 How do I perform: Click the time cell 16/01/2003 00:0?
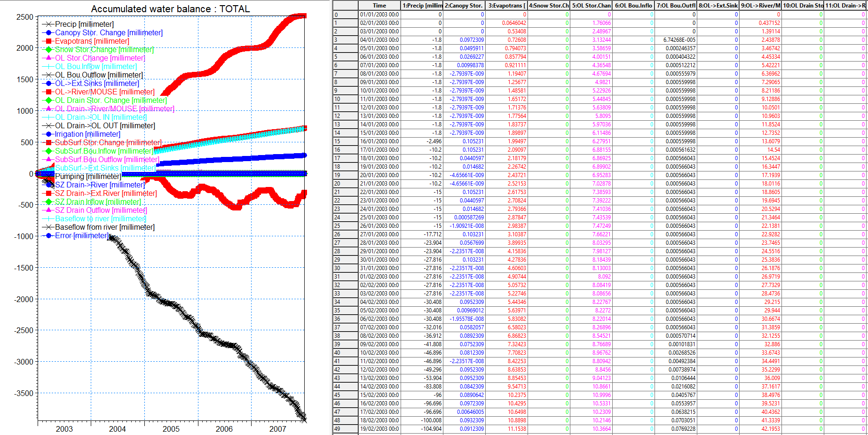pos(379,141)
